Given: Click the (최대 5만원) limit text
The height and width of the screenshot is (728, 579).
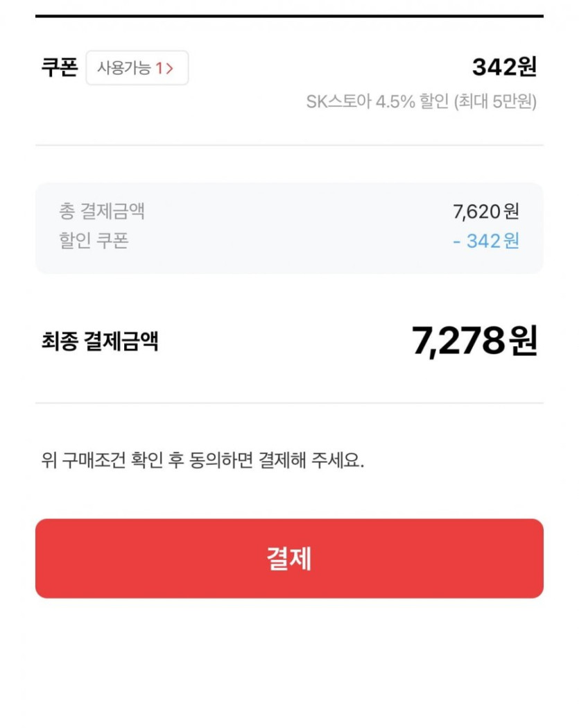Looking at the screenshot, I should (495, 102).
